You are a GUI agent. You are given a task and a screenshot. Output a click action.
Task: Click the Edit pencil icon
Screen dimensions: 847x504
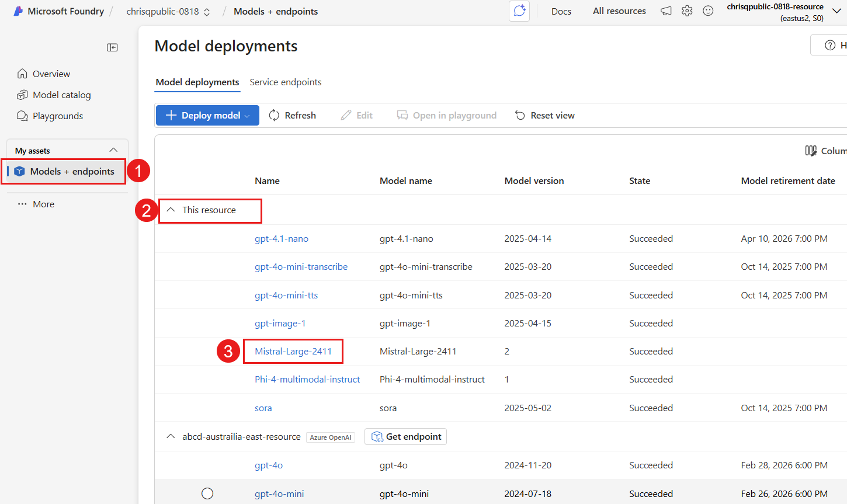pyautogui.click(x=346, y=115)
